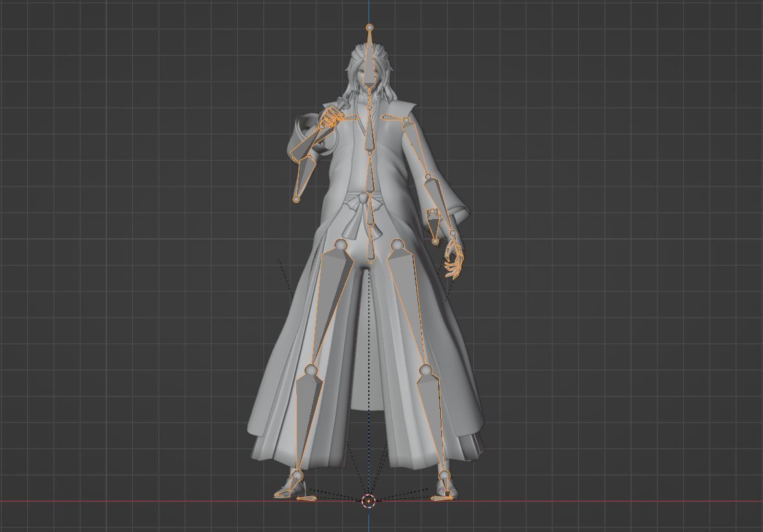This screenshot has height=532, width=763.
Task: Select the tall head bone over the face
Action: pyautogui.click(x=370, y=58)
